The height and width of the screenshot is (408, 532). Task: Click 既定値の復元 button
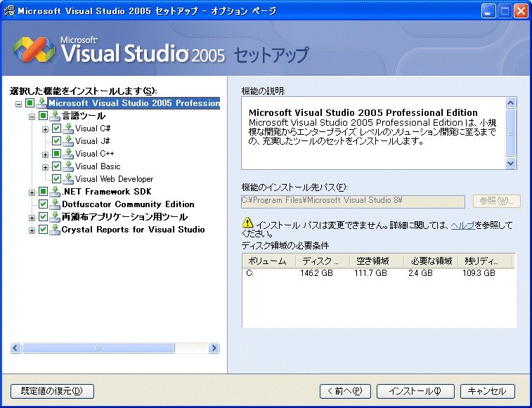coord(52,391)
